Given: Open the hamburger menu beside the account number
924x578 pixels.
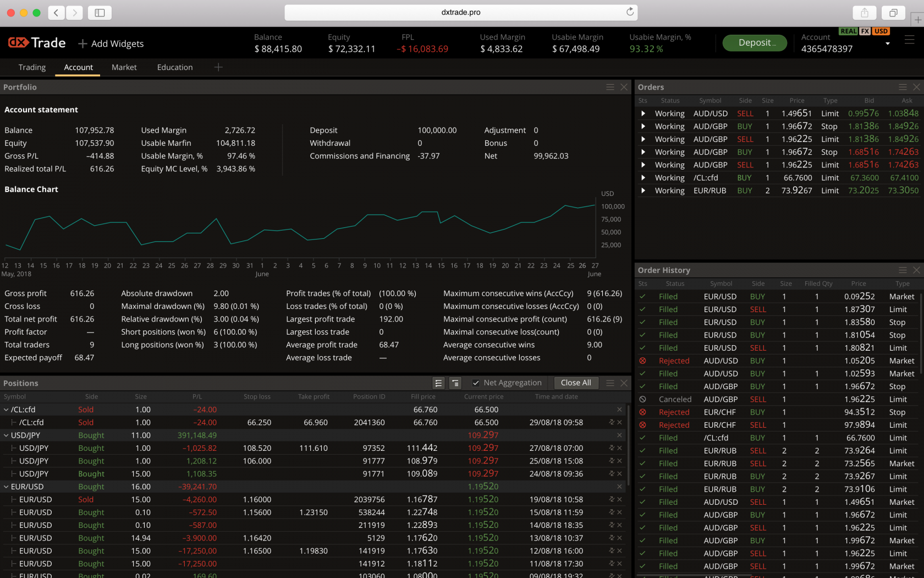Looking at the screenshot, I should pos(909,41).
